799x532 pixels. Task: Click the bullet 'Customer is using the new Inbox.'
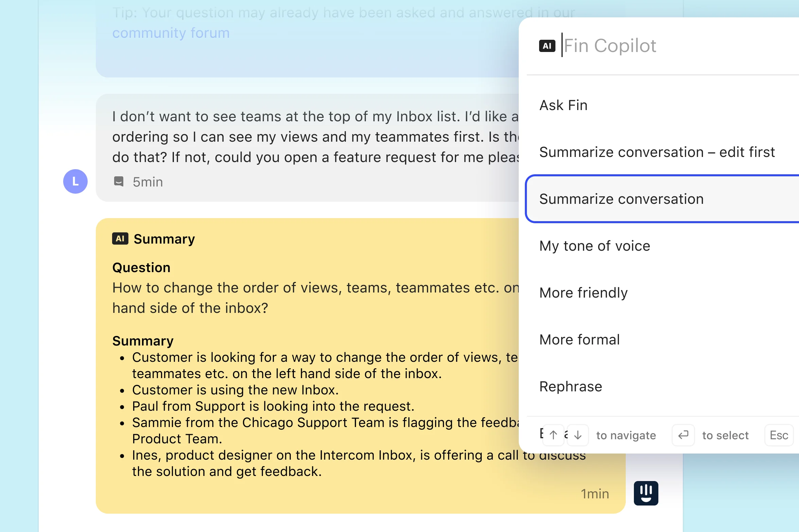pos(235,390)
